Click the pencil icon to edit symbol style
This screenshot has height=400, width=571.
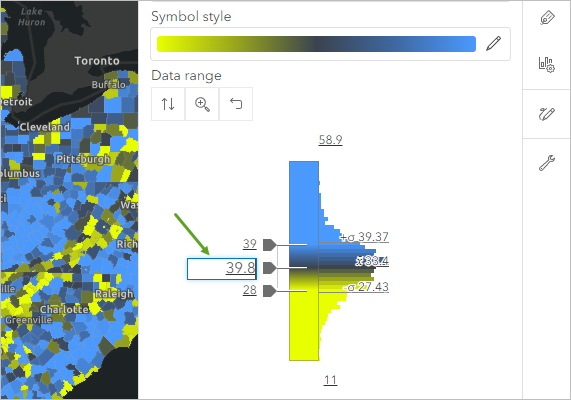(493, 44)
